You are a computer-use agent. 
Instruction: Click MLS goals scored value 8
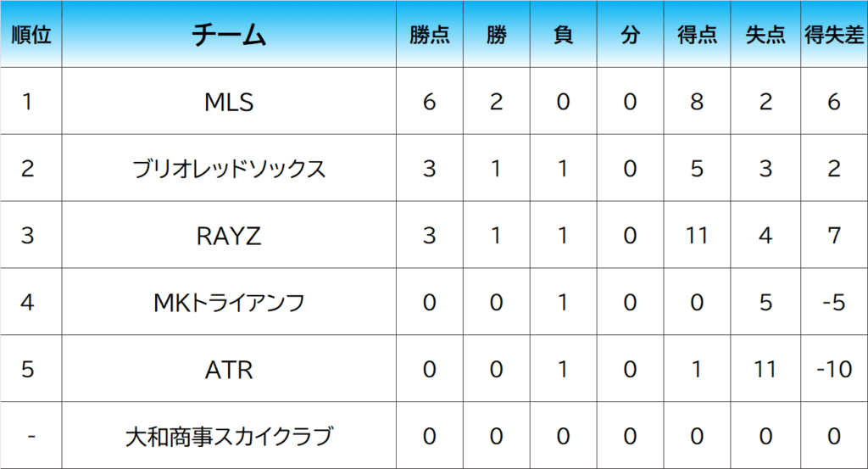[x=697, y=102]
